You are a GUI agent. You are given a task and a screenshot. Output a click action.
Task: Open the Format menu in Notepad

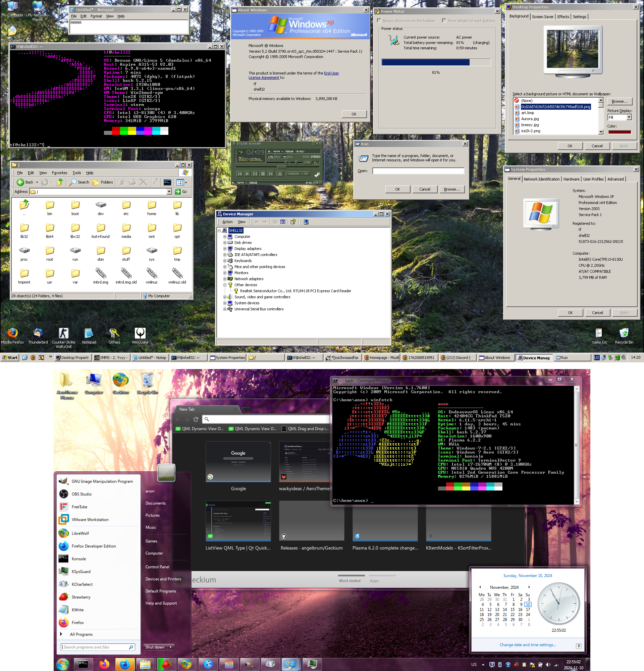tap(96, 16)
